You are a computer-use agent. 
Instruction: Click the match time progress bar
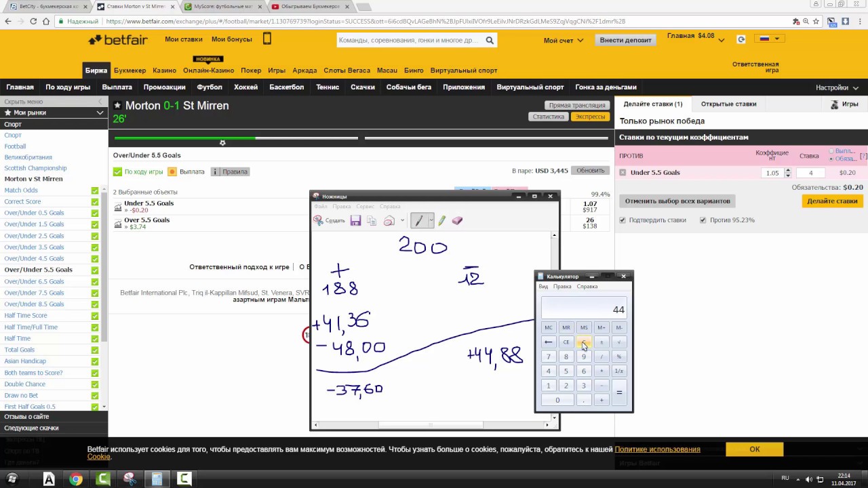362,138
